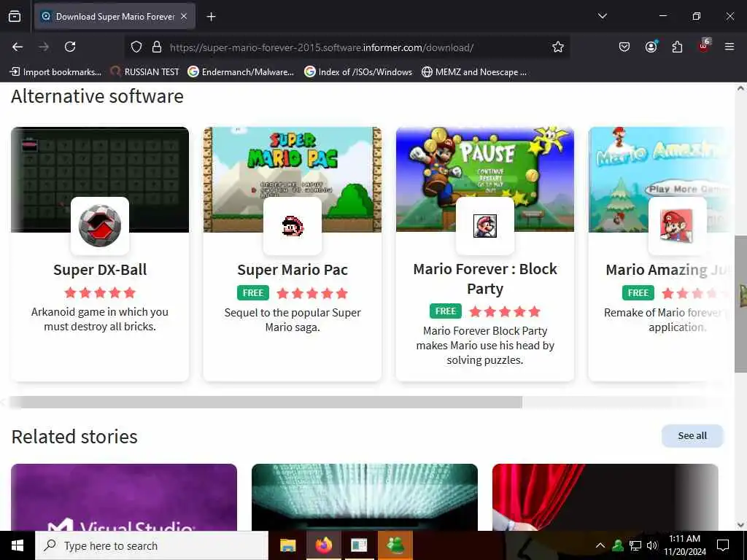Open a new tab with the plus button
Viewport: 747px width, 560px height.
coord(211,17)
